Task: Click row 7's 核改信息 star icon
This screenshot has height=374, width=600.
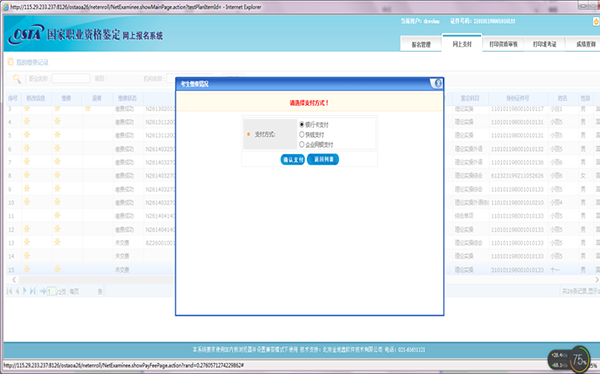Action: 27,162
